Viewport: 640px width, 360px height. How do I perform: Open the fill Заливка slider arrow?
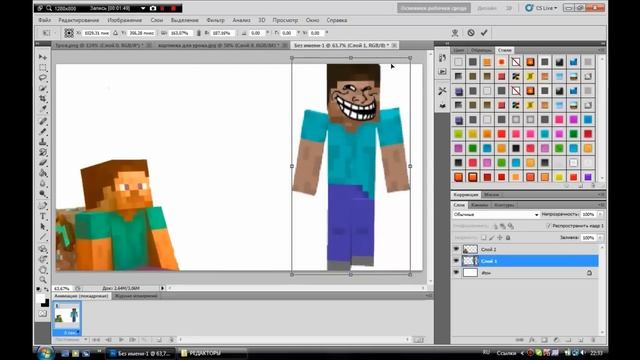[x=600, y=238]
